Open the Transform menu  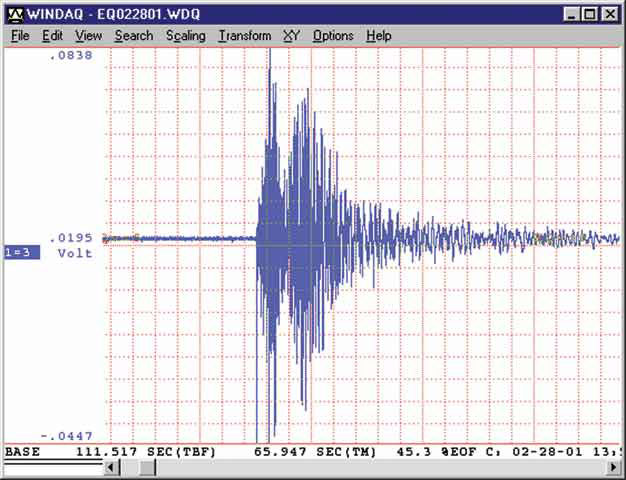244,36
